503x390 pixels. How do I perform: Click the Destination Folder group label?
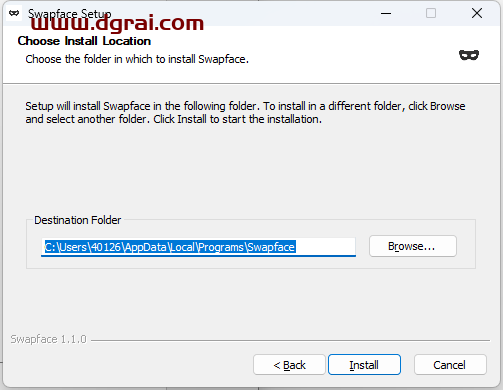tap(77, 220)
